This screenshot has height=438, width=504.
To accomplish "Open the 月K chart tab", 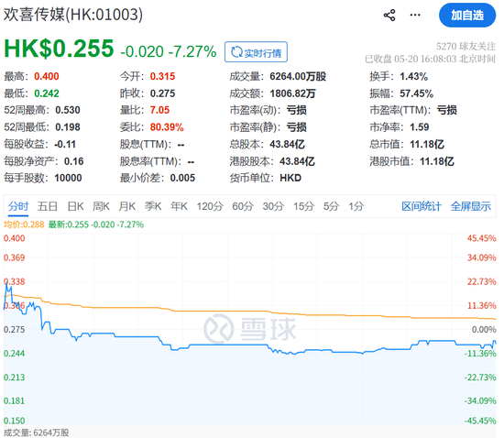I will [x=127, y=206].
